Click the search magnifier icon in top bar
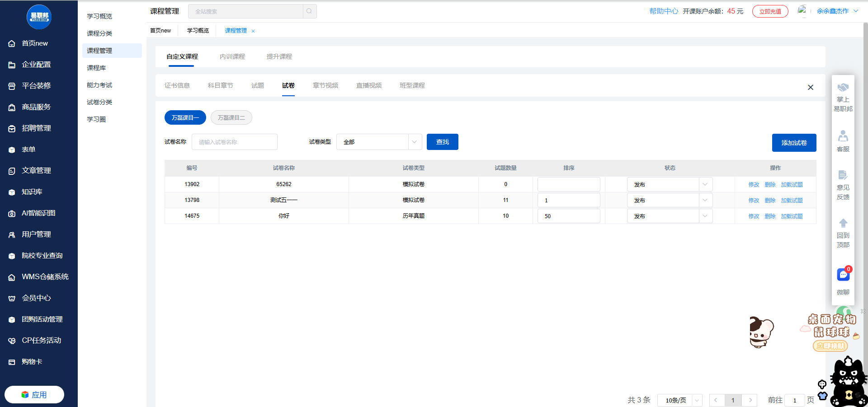This screenshot has width=868, height=407. (309, 11)
